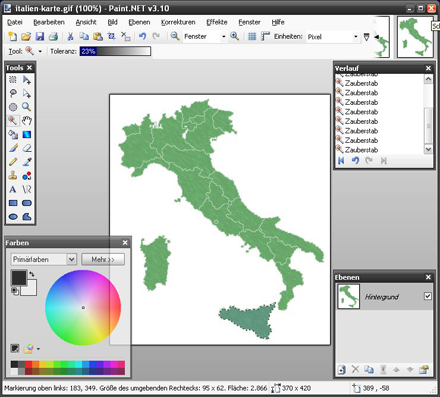Viewport: 440px width, 397px height.
Task: Select the Pan hand tool
Action: [x=27, y=121]
